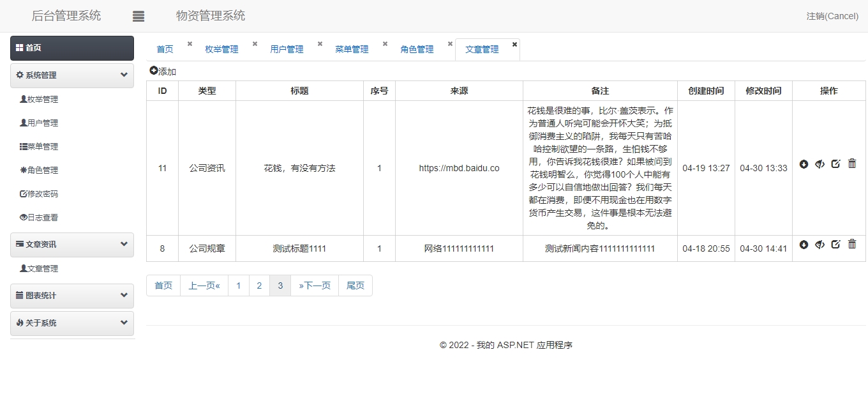This screenshot has height=419, width=868.
Task: Go to page 2 in pagination
Action: click(259, 286)
